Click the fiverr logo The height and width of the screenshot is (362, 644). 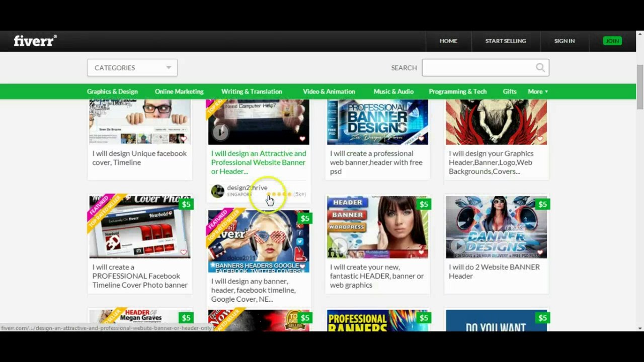(35, 41)
